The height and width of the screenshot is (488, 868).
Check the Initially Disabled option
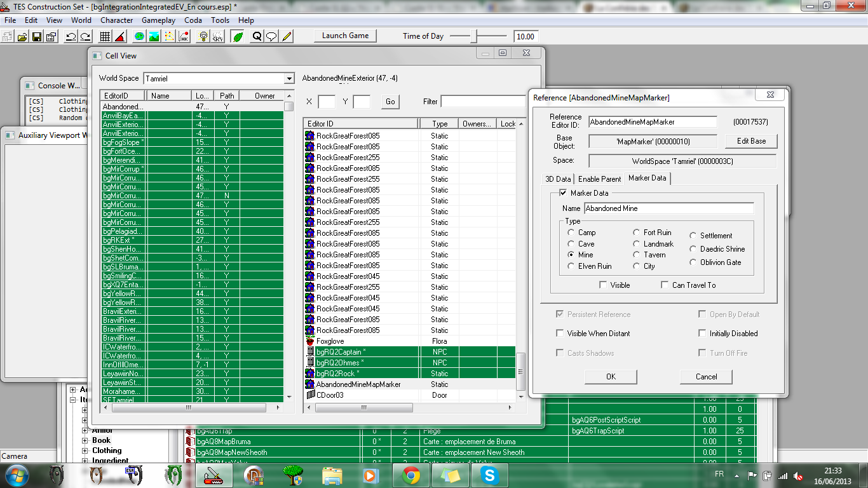pyautogui.click(x=702, y=333)
